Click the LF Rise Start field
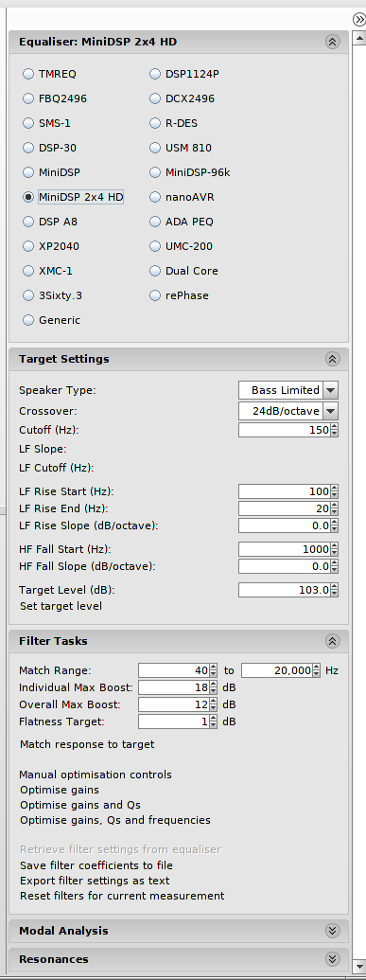Viewport: 366px width, 980px height. click(284, 491)
